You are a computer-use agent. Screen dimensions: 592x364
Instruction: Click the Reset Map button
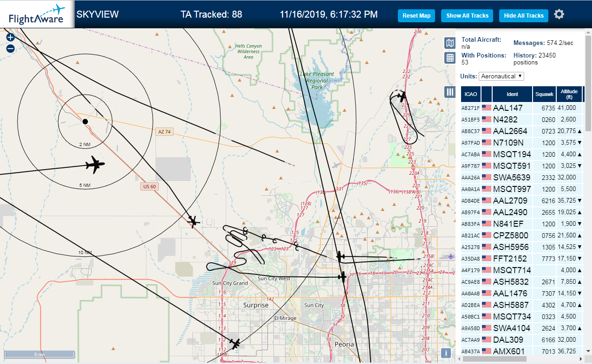pyautogui.click(x=416, y=15)
